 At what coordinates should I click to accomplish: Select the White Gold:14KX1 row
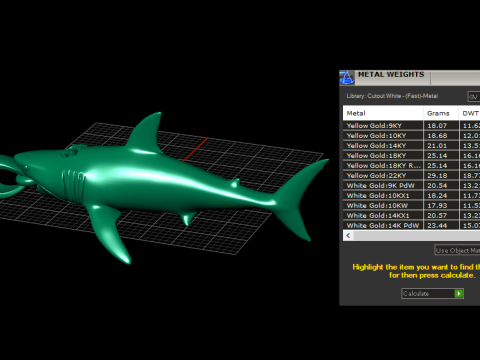[411, 216]
